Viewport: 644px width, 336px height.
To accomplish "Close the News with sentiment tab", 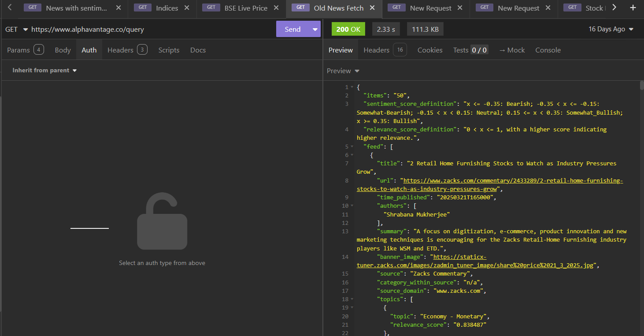I will [118, 8].
